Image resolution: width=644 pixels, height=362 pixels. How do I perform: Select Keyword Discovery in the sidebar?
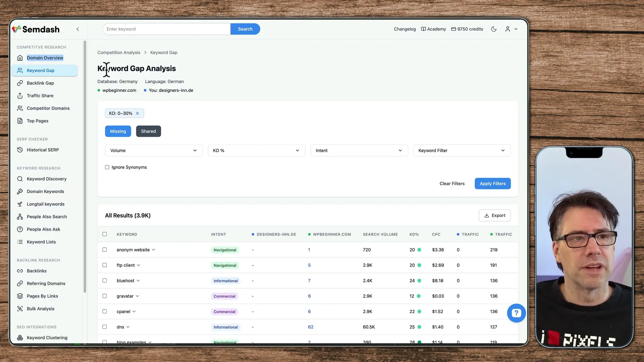click(x=46, y=179)
